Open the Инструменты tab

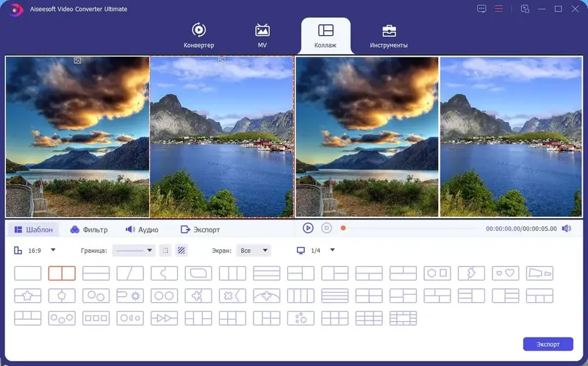389,35
